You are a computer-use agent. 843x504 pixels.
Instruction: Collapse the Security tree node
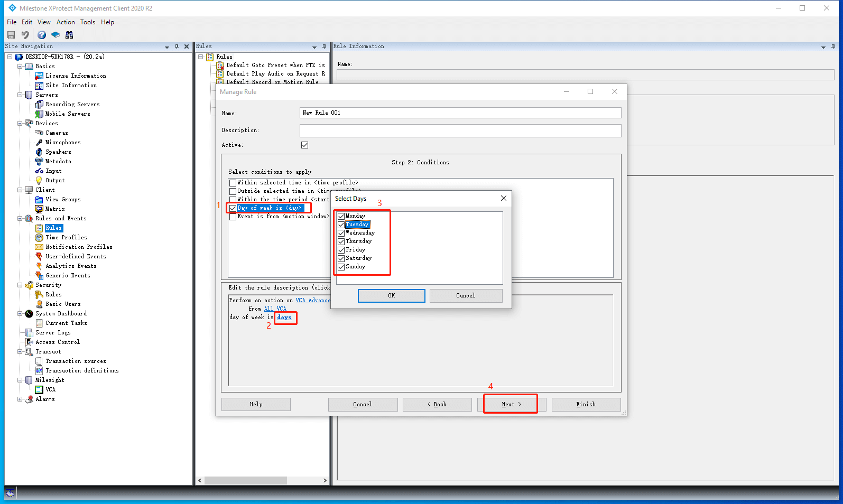click(20, 285)
